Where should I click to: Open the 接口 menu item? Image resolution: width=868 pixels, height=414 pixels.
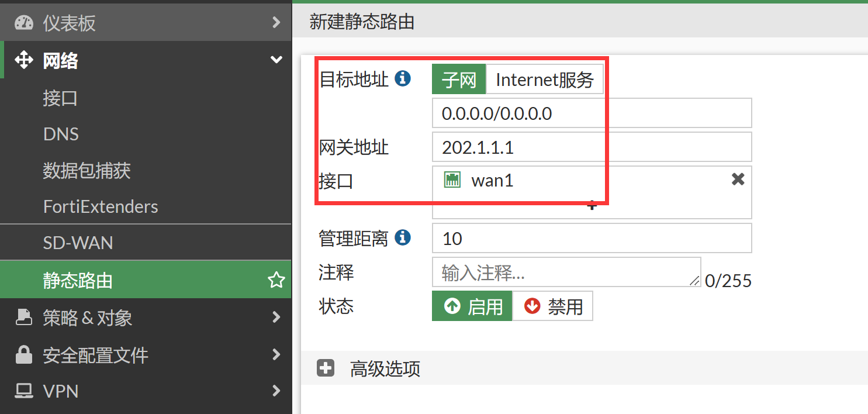coord(60,98)
